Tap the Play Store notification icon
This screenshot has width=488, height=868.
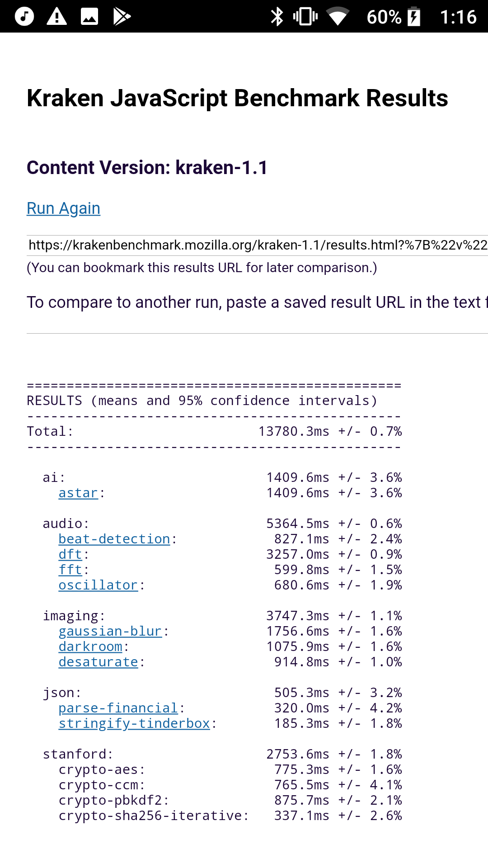click(x=122, y=17)
